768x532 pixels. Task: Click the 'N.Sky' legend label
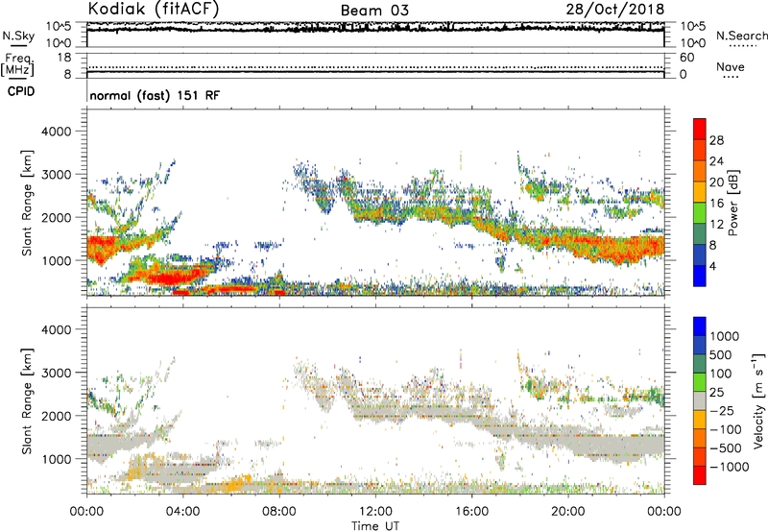(x=18, y=36)
